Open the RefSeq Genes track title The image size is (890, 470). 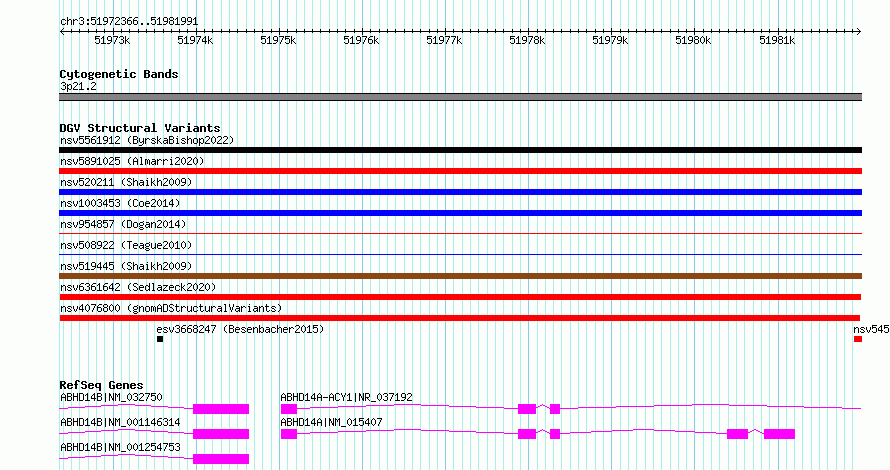(101, 385)
